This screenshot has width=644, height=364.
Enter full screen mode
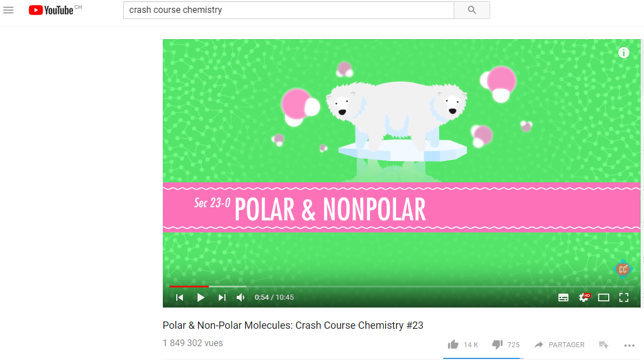(624, 297)
